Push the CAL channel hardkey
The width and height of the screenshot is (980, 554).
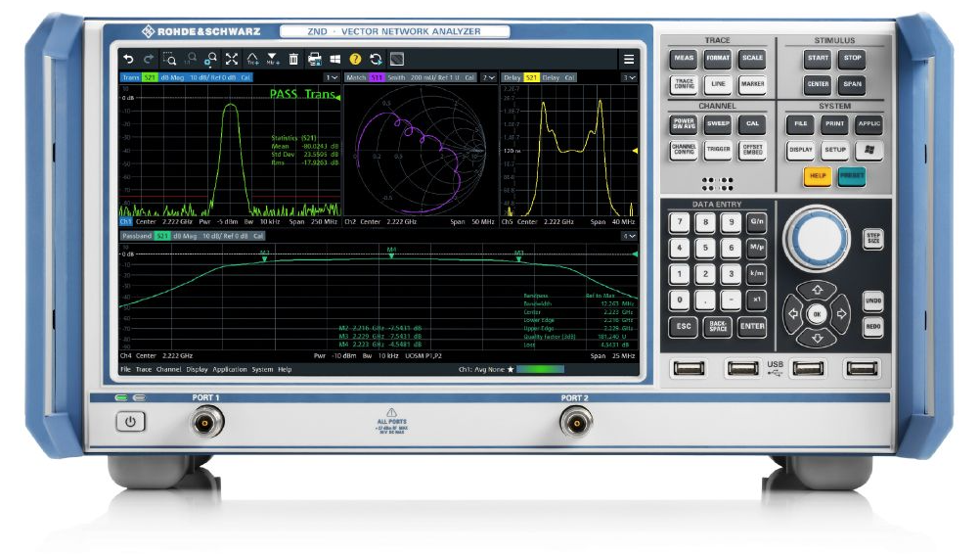[752, 124]
